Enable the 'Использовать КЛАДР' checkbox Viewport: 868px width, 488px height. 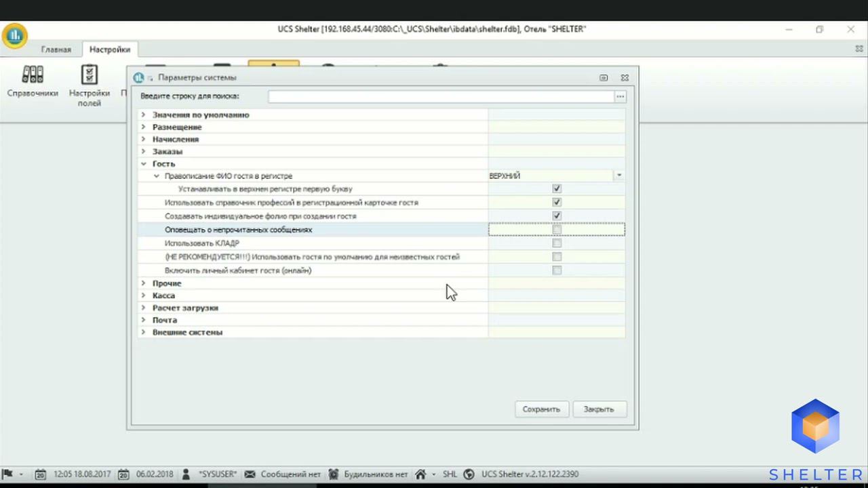click(x=557, y=243)
